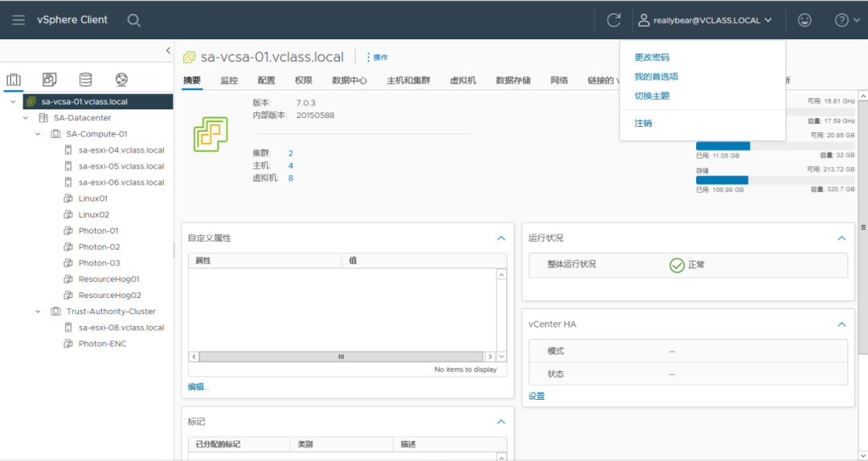Image resolution: width=868 pixels, height=461 pixels.
Task: Click the large vCenter logo in summary
Action: coord(211,134)
